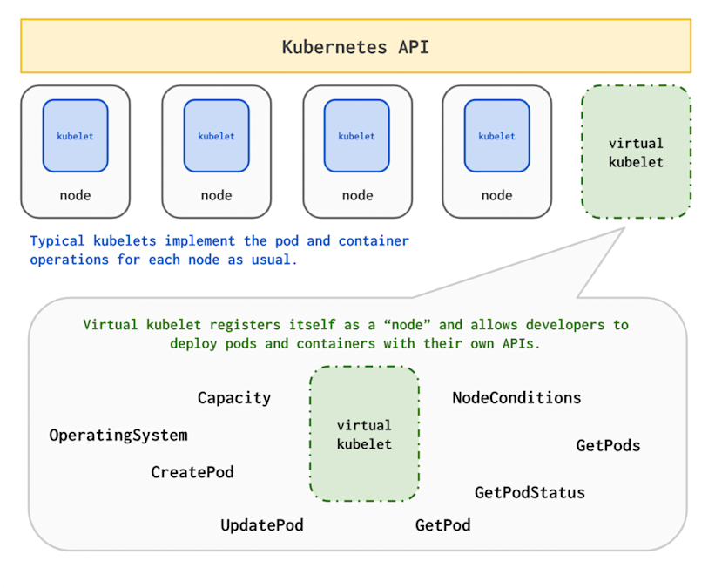Toggle the Capacity API label
Viewport: 715px width, 588px height.
pos(233,398)
